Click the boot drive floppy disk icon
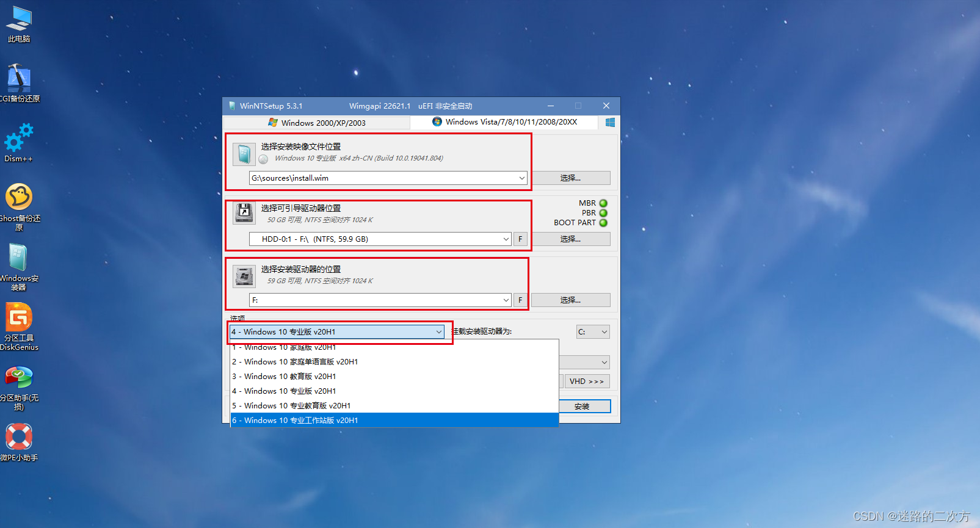This screenshot has height=528, width=980. point(244,213)
